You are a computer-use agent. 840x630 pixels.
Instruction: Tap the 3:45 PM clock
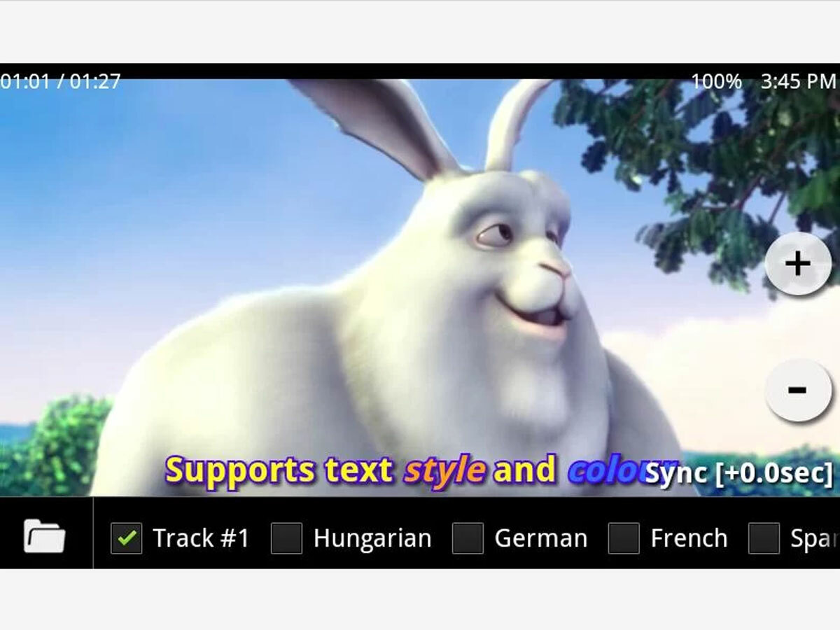point(798,81)
